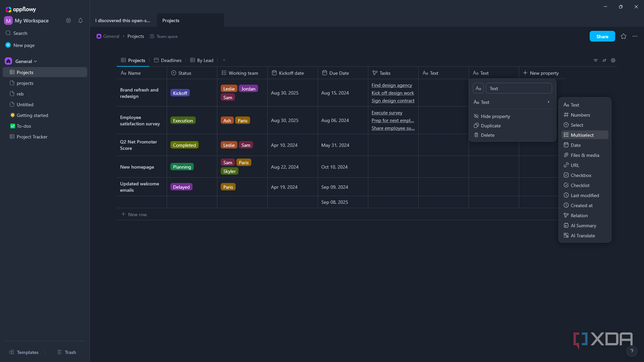644x362 pixels.
Task: Add a new view with plus icon
Action: pyautogui.click(x=224, y=60)
